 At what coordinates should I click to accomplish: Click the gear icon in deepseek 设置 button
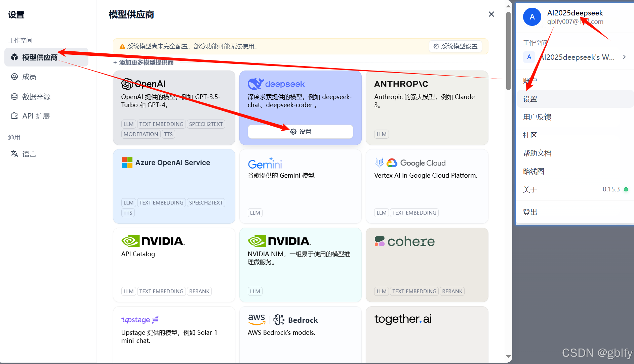tap(293, 132)
